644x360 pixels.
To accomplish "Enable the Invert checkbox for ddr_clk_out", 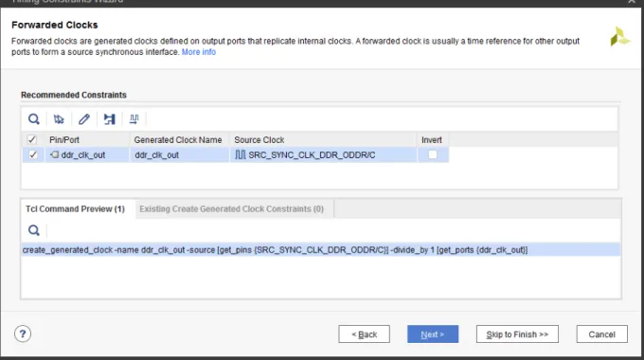I will click(433, 154).
